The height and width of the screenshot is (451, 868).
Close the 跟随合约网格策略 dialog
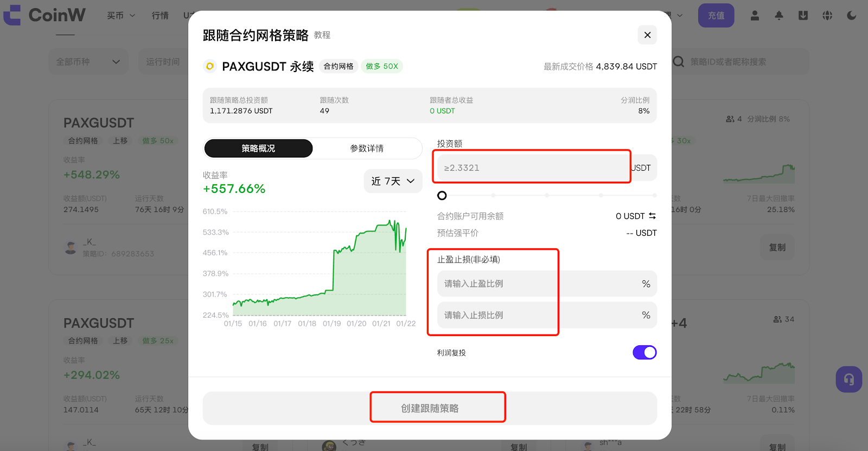click(647, 35)
